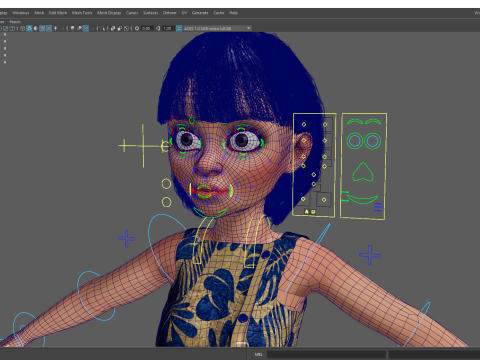Viewport: 480px width, 360px height.
Task: Open the Cache menu
Action: click(x=219, y=13)
